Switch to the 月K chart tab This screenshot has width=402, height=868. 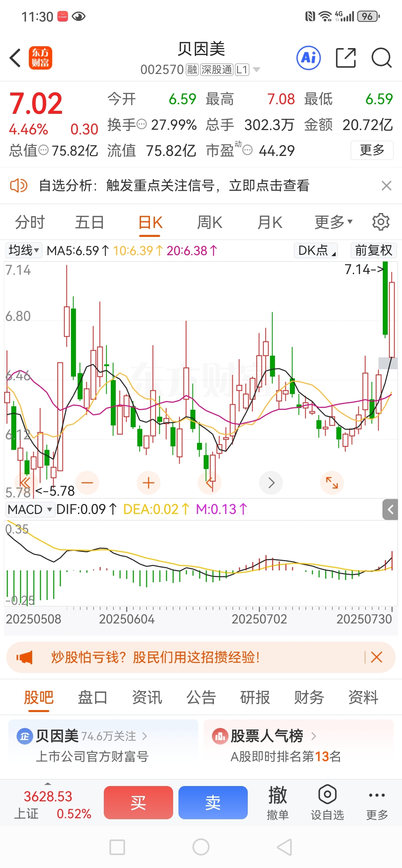(270, 222)
